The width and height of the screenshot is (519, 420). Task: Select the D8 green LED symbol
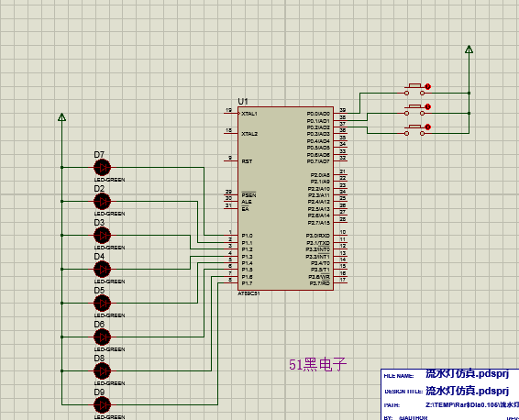pyautogui.click(x=102, y=370)
